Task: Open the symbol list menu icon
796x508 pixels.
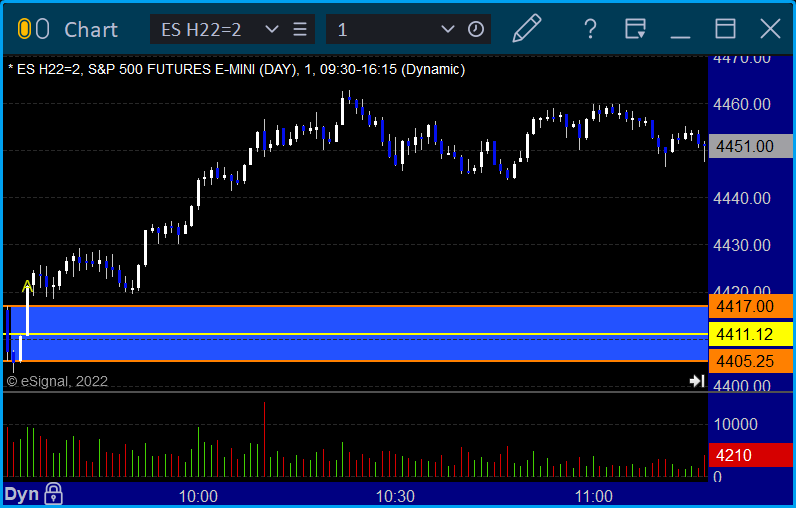Action: click(300, 29)
